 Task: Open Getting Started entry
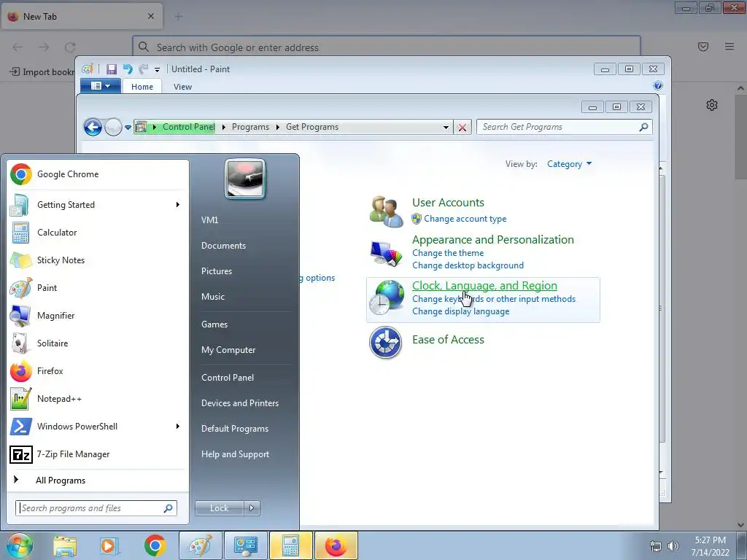tap(98, 205)
